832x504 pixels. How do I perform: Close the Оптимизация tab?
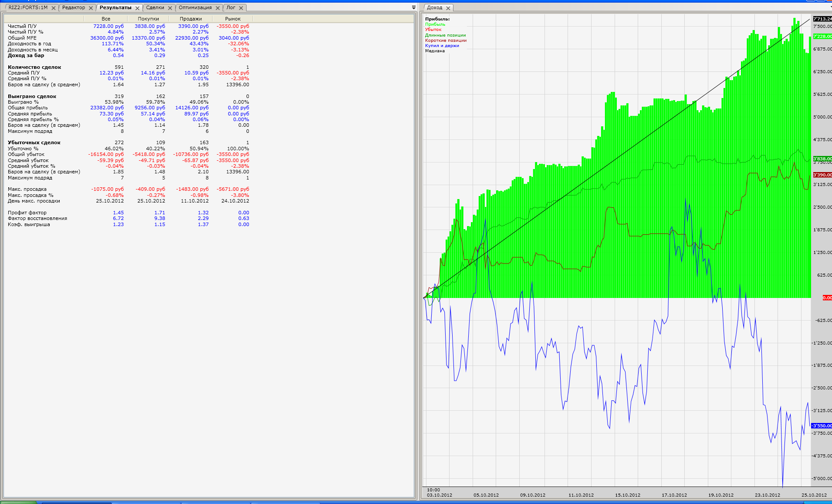(x=217, y=8)
